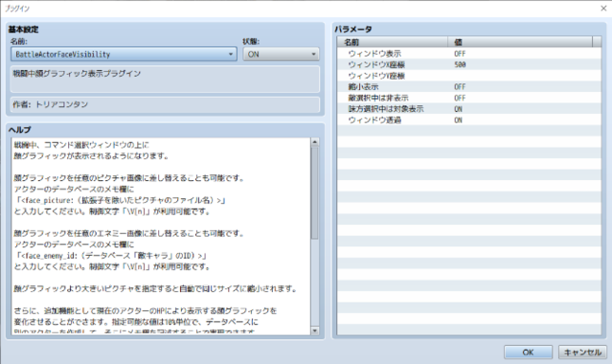
Task: Click the help line containing face_picture
Action: pos(120,200)
